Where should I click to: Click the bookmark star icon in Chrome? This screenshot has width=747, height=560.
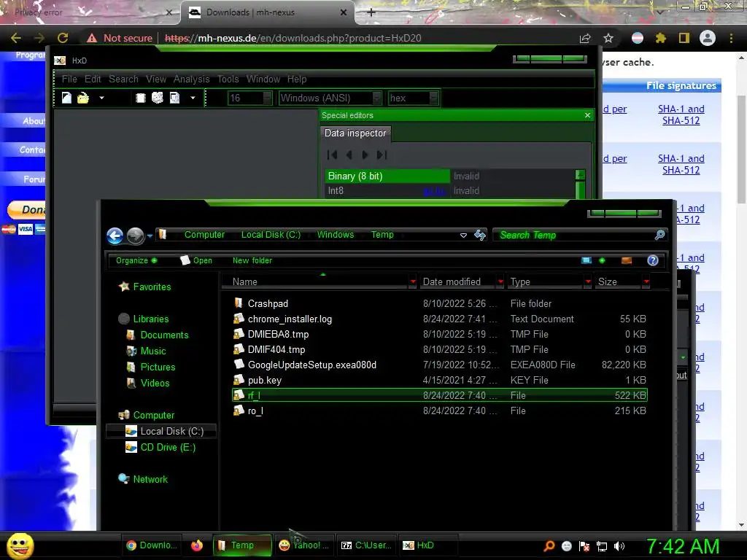(608, 38)
